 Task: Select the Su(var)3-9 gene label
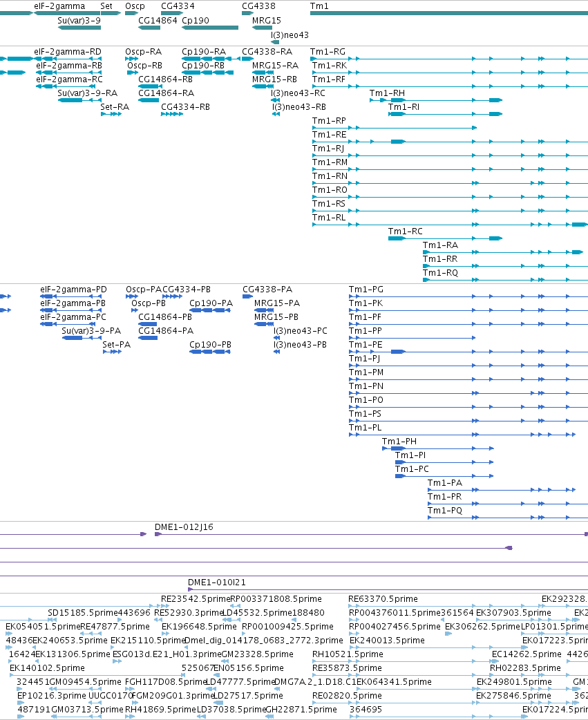(x=79, y=21)
